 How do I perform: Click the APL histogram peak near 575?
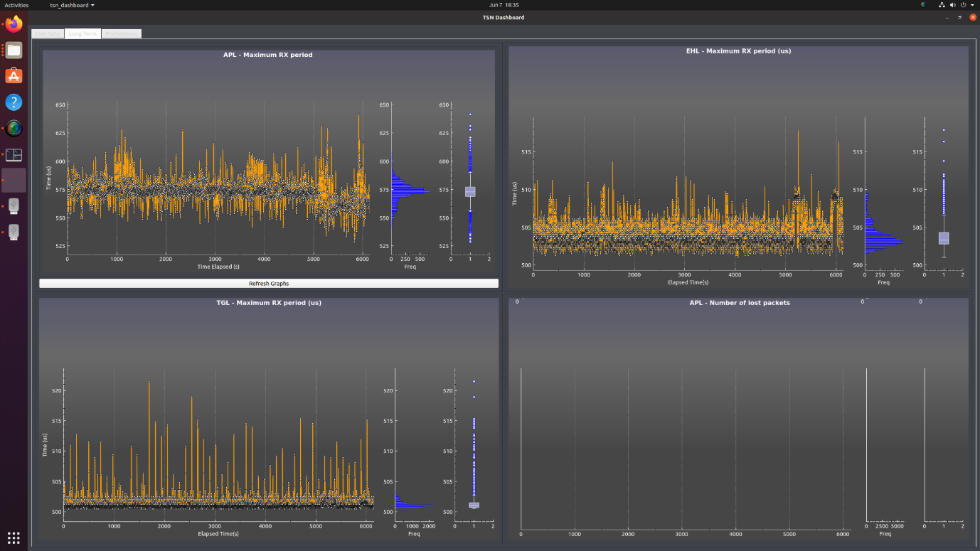click(x=410, y=191)
